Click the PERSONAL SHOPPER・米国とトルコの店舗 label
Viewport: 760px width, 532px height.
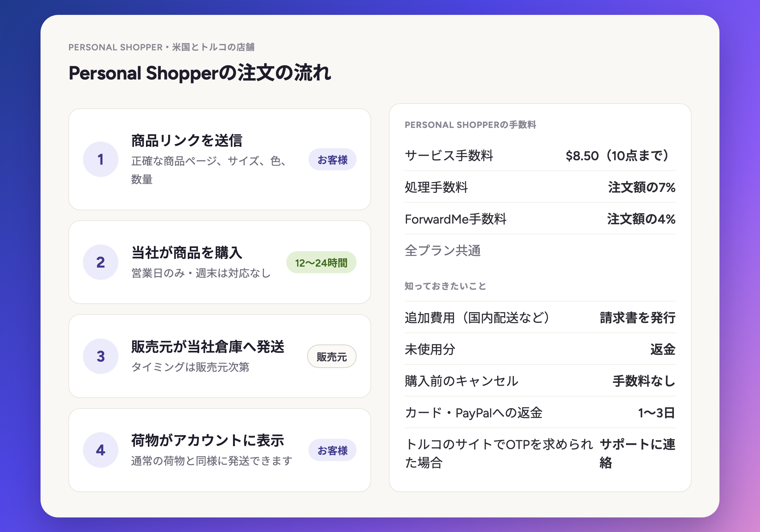coord(161,47)
